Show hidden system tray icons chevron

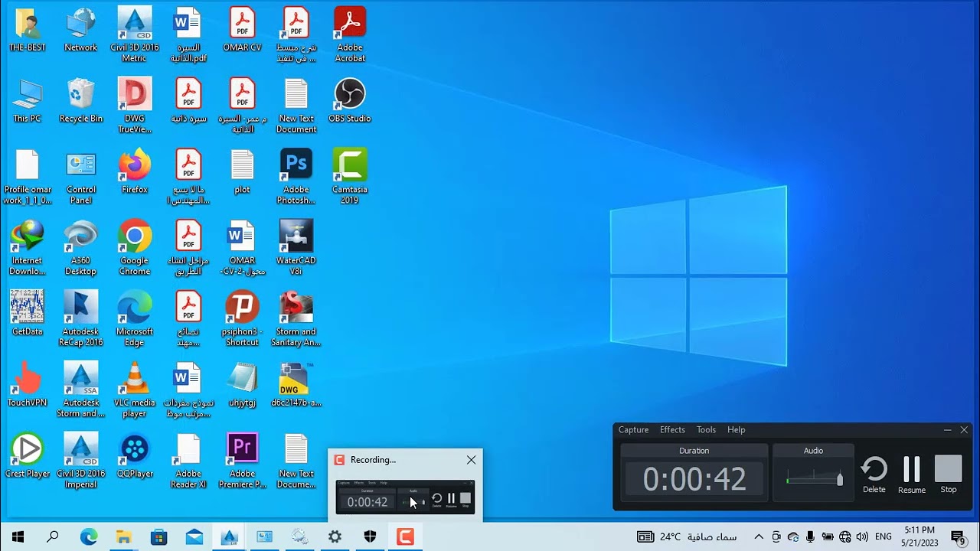[759, 537]
